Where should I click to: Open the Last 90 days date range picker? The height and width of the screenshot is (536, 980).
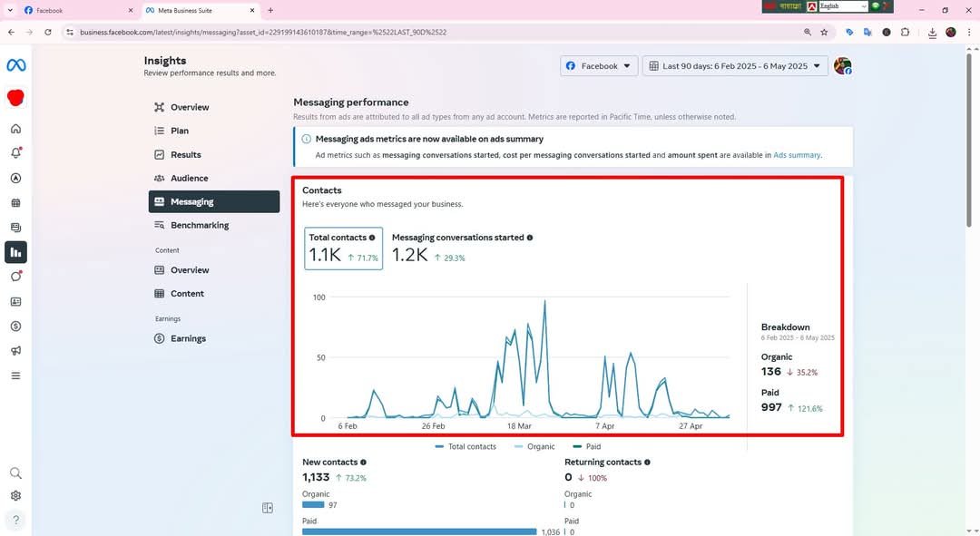(x=735, y=66)
